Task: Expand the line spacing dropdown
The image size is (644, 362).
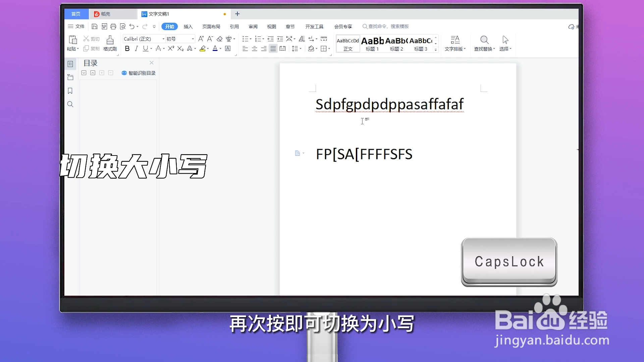Action: pos(301,49)
